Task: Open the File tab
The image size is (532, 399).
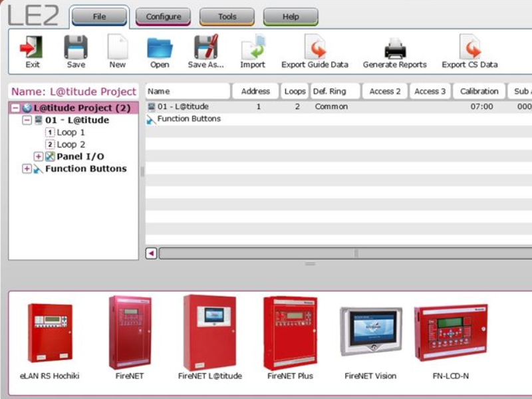Action: click(99, 16)
